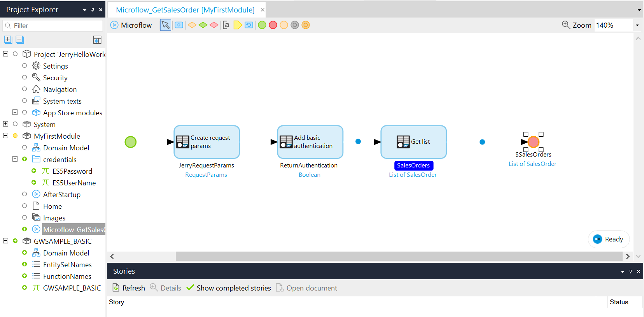Expand the App Store modules node
Screen dimensions: 644x317
click(x=15, y=112)
